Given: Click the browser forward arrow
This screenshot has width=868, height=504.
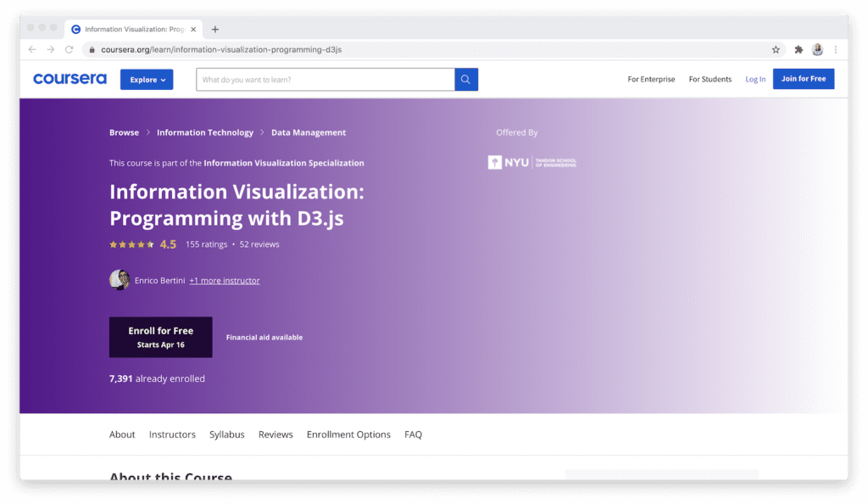Looking at the screenshot, I should (x=50, y=49).
